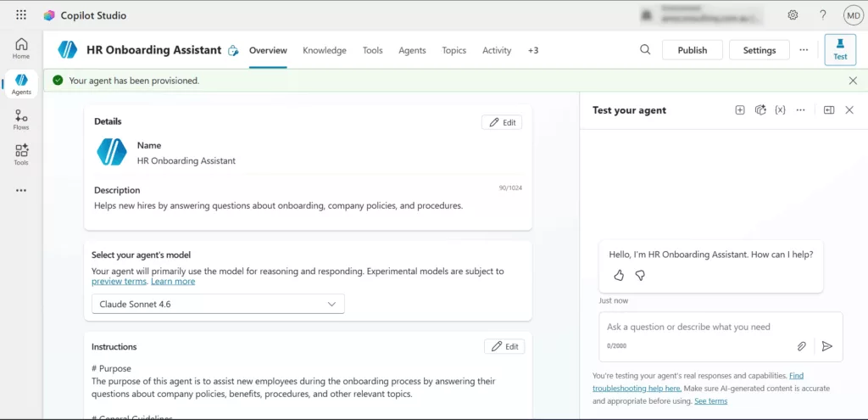
Task: Send the message with the arrow icon
Action: point(827,346)
